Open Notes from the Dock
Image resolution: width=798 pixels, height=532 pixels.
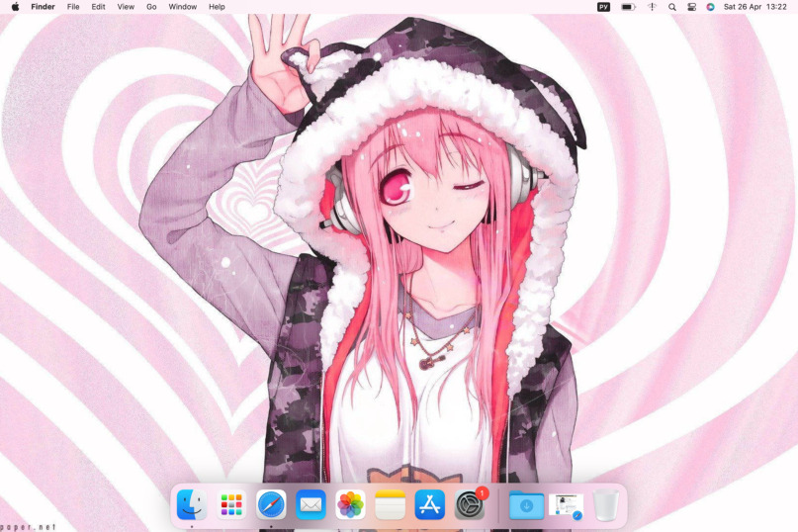click(x=390, y=504)
